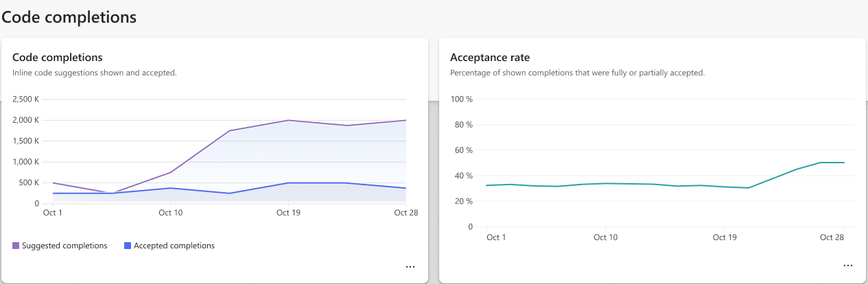Image resolution: width=868 pixels, height=284 pixels.
Task: Click the Oct 28 label on acceptance chart
Action: [832, 237]
